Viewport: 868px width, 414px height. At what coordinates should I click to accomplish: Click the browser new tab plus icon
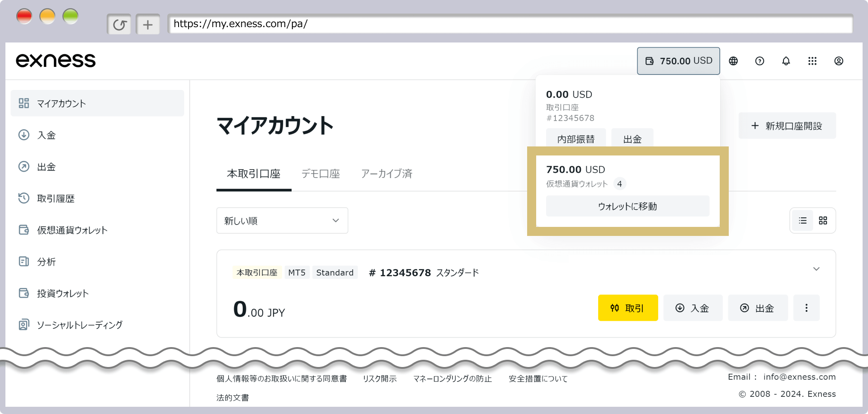point(148,24)
